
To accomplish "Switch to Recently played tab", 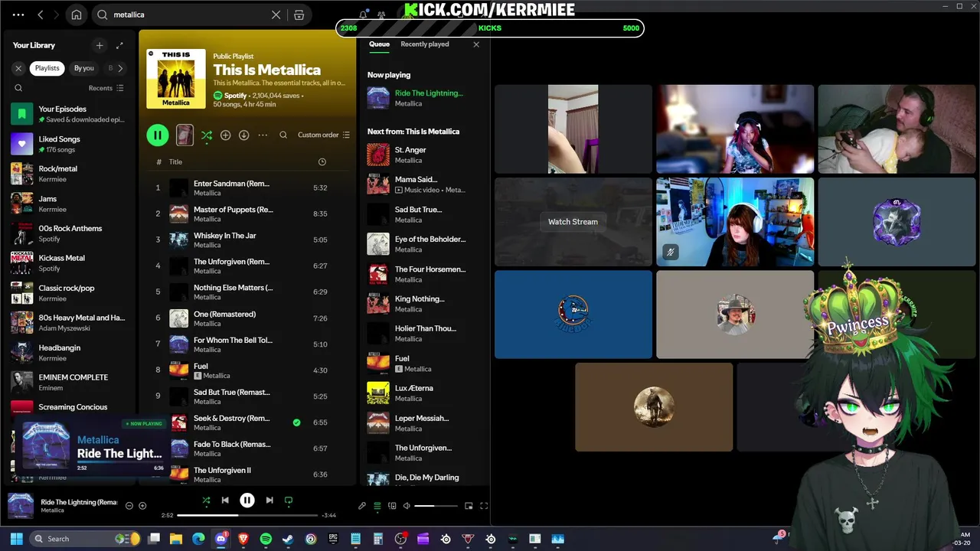I will coord(425,44).
